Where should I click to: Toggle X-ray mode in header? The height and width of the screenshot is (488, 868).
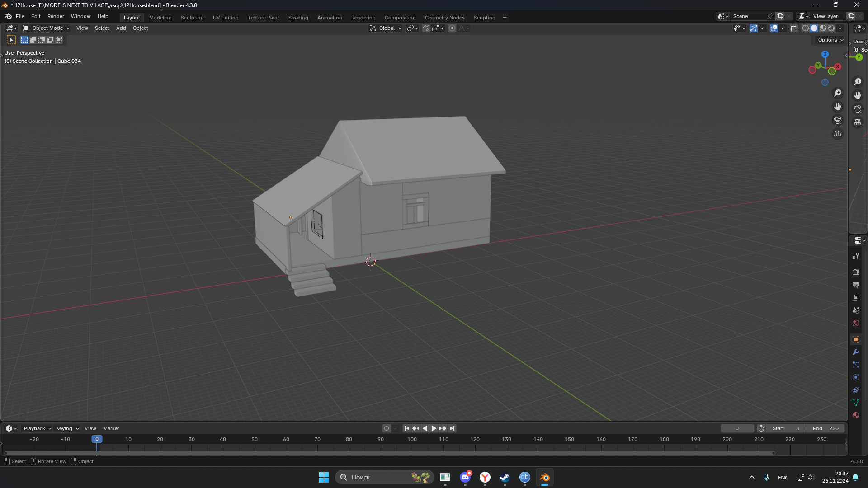point(794,28)
